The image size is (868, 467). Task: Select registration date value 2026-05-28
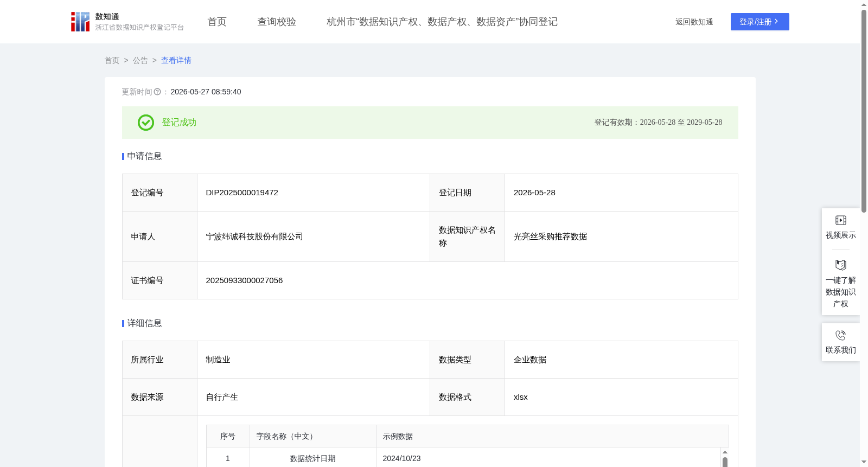click(x=534, y=193)
